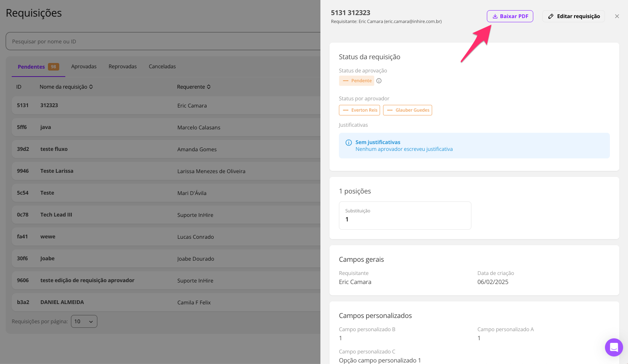The width and height of the screenshot is (628, 364).
Task: Select the Pendentes tab
Action: (x=31, y=67)
